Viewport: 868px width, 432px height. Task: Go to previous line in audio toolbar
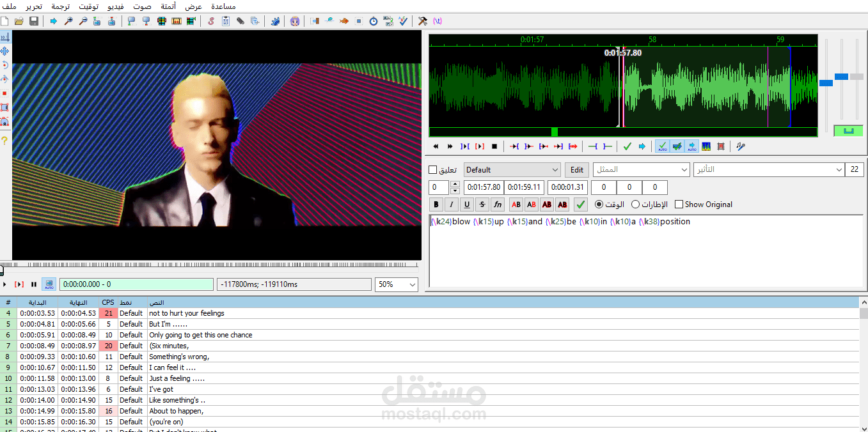436,146
